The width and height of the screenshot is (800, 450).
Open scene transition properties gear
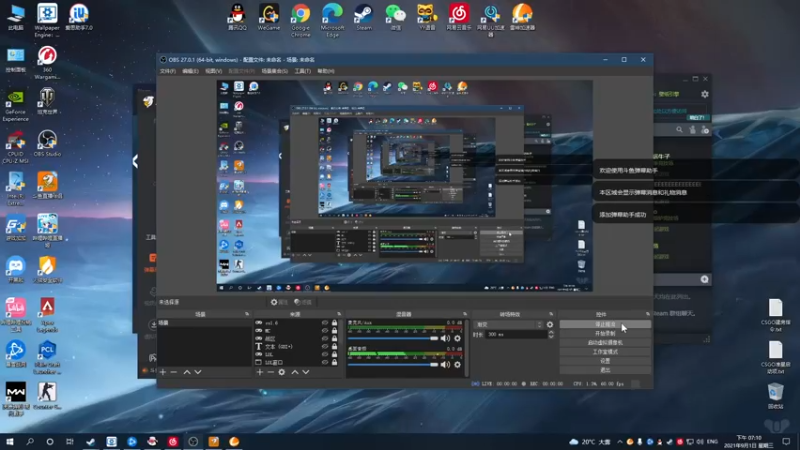coord(549,324)
